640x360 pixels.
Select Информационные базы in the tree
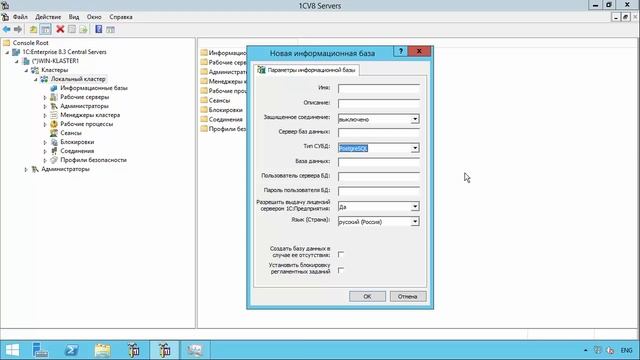(x=94, y=88)
